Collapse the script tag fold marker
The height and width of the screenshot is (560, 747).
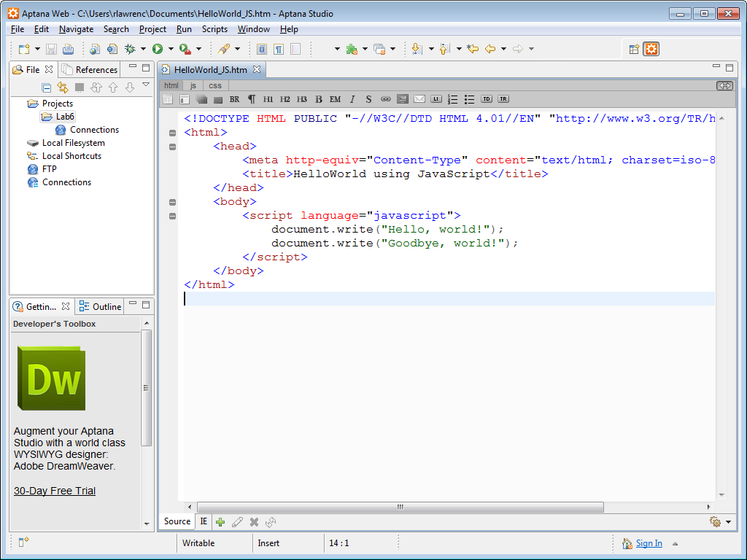(x=172, y=216)
